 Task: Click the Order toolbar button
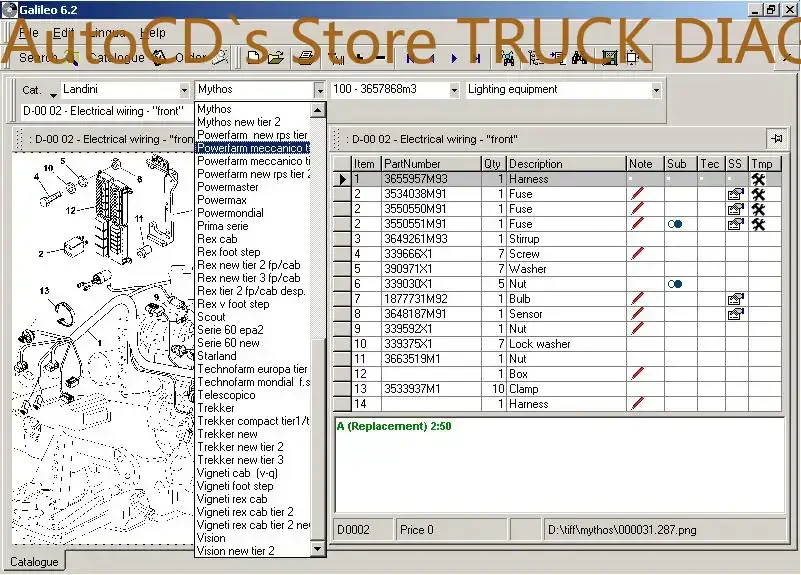click(x=201, y=58)
